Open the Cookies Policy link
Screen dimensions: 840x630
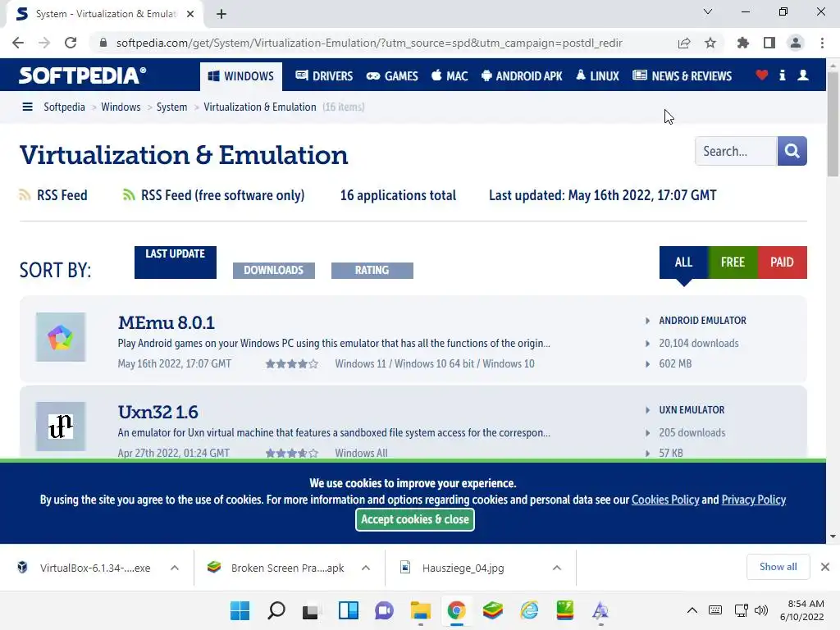(665, 500)
